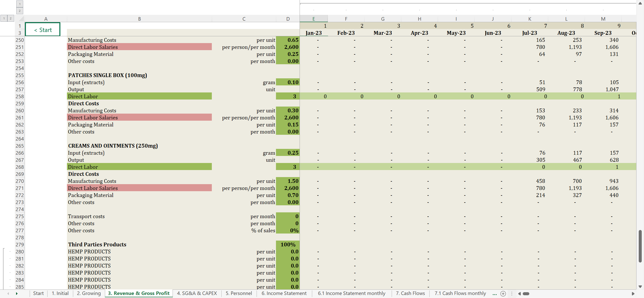
Task: Click the add new sheet plus icon
Action: 503,293
